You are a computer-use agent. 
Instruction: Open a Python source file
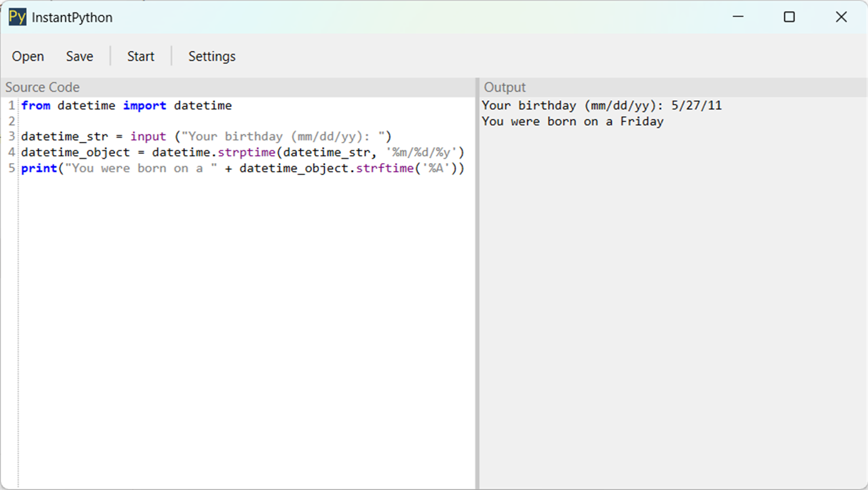(27, 56)
